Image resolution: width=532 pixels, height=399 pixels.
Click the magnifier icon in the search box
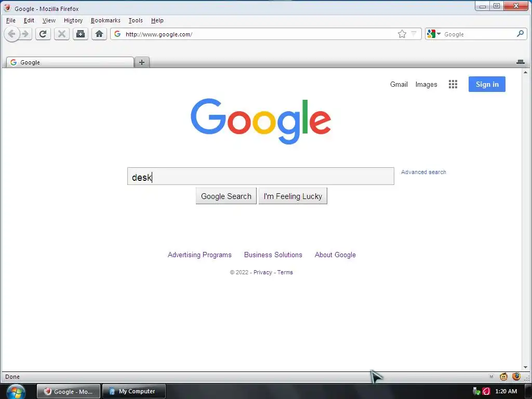click(x=520, y=34)
